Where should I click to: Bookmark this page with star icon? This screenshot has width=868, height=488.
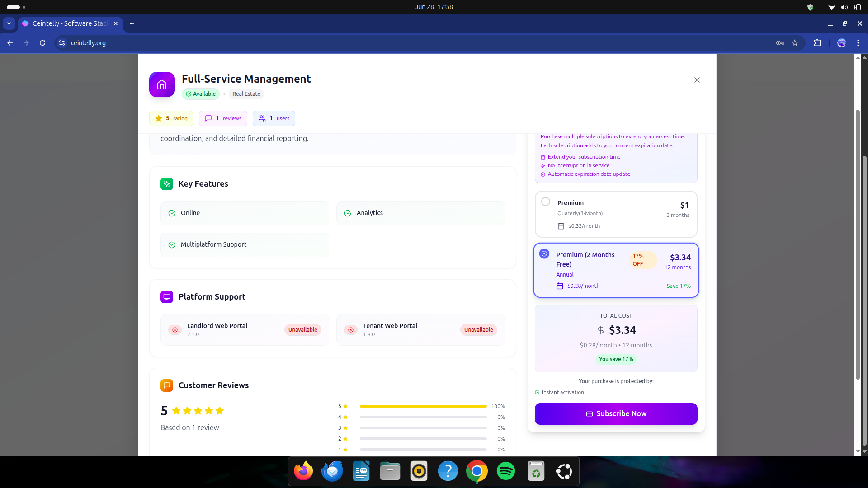point(795,43)
